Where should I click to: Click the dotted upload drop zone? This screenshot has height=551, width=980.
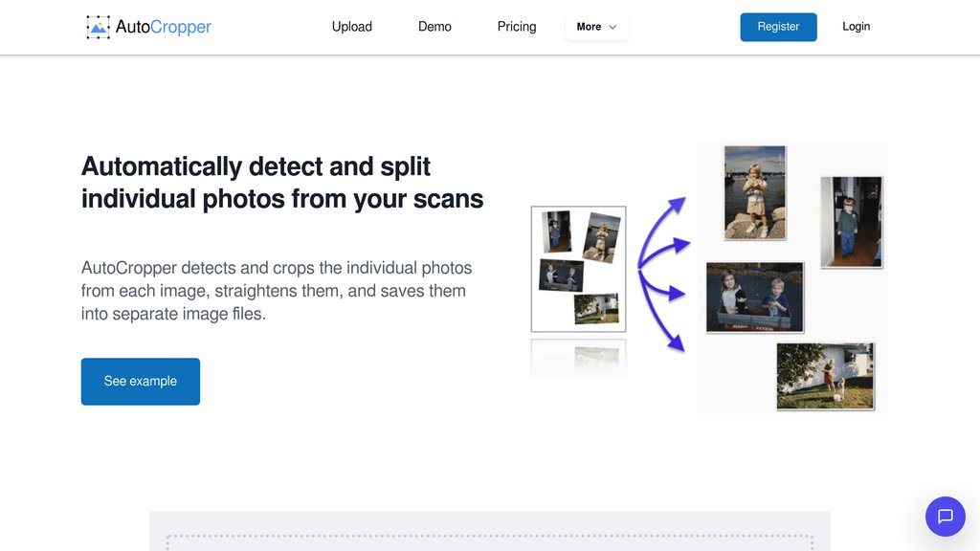point(489,540)
